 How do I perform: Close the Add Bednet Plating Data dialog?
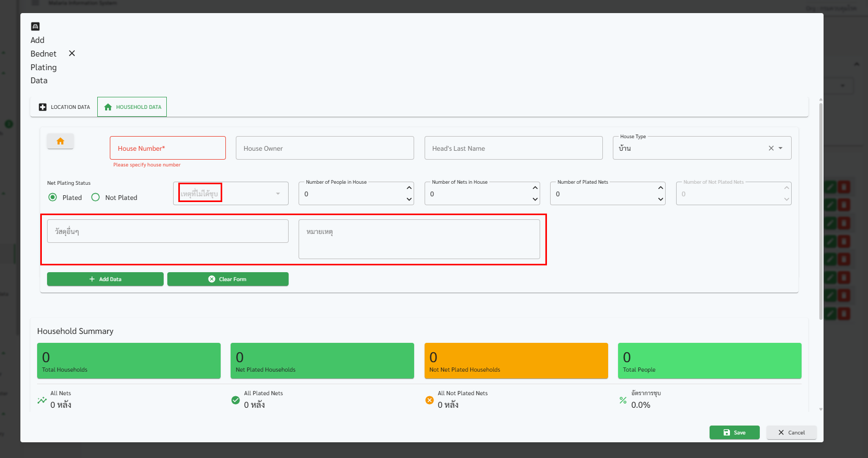[72, 53]
